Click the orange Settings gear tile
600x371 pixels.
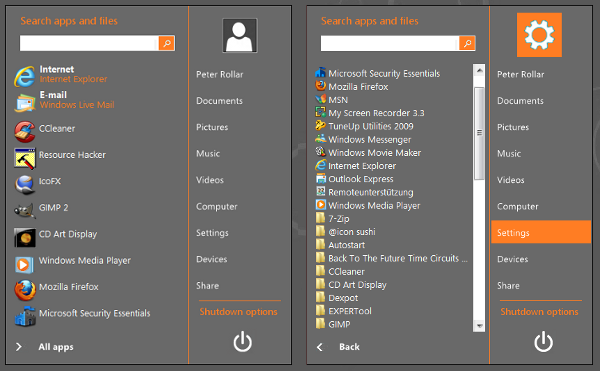(539, 35)
